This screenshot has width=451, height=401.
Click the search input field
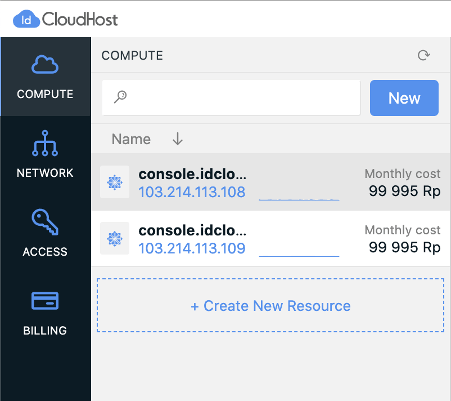(231, 98)
